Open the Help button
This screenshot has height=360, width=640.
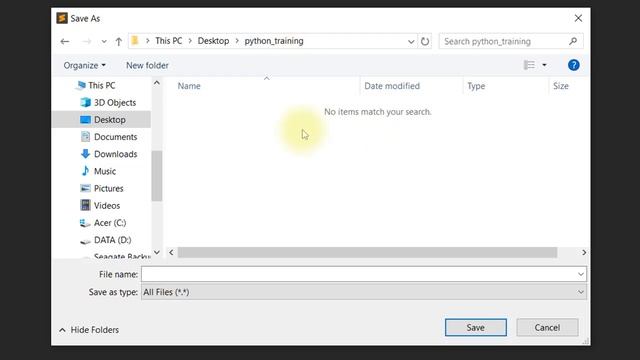573,65
